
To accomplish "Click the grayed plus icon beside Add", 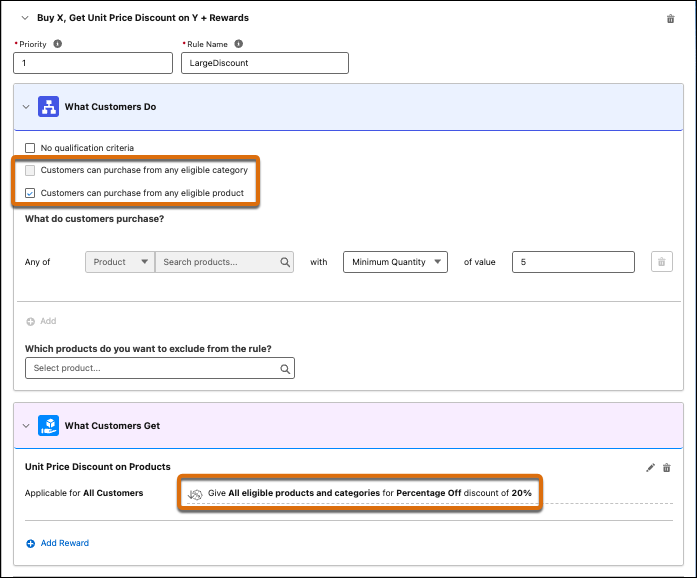I will [30, 321].
